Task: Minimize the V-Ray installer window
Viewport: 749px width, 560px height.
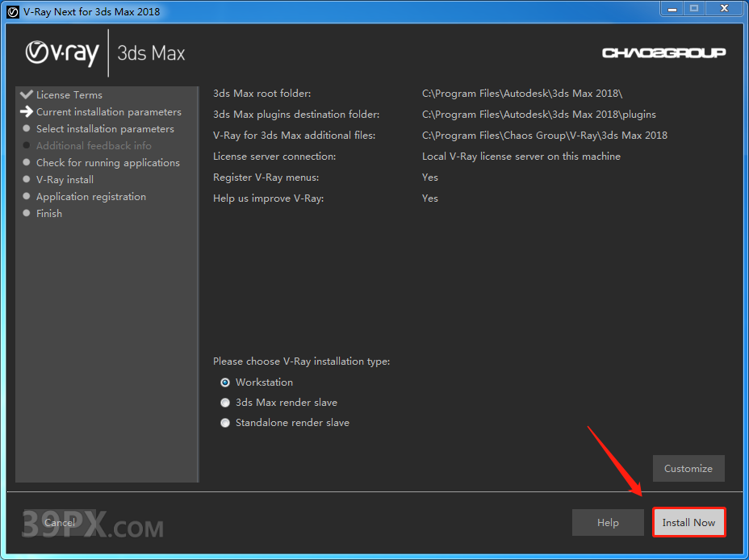Action: [x=672, y=9]
